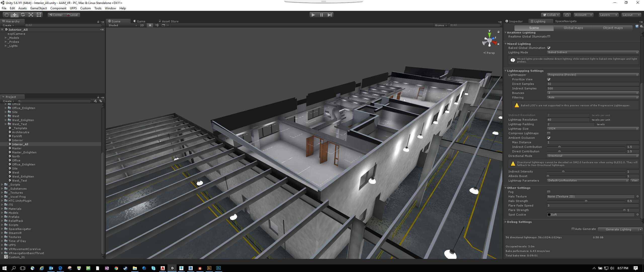
Task: Select the Hand pan tool
Action: [6, 15]
